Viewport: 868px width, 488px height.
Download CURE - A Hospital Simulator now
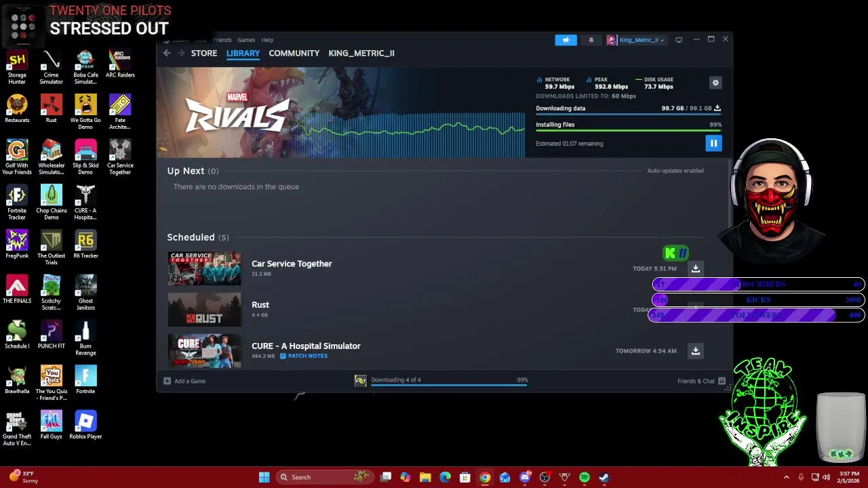pyautogui.click(x=695, y=350)
